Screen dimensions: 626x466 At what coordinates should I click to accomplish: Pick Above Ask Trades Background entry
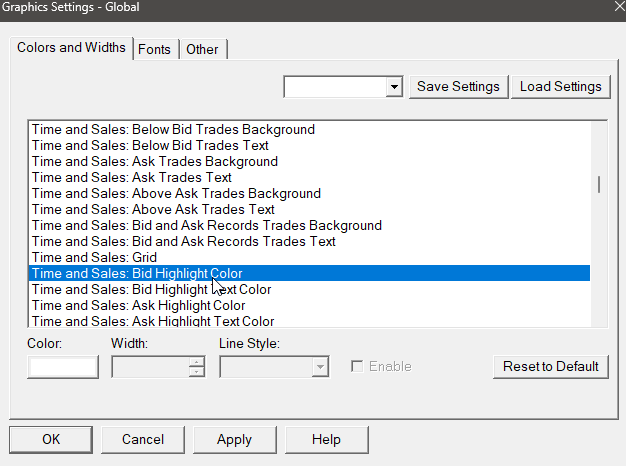[x=176, y=193]
